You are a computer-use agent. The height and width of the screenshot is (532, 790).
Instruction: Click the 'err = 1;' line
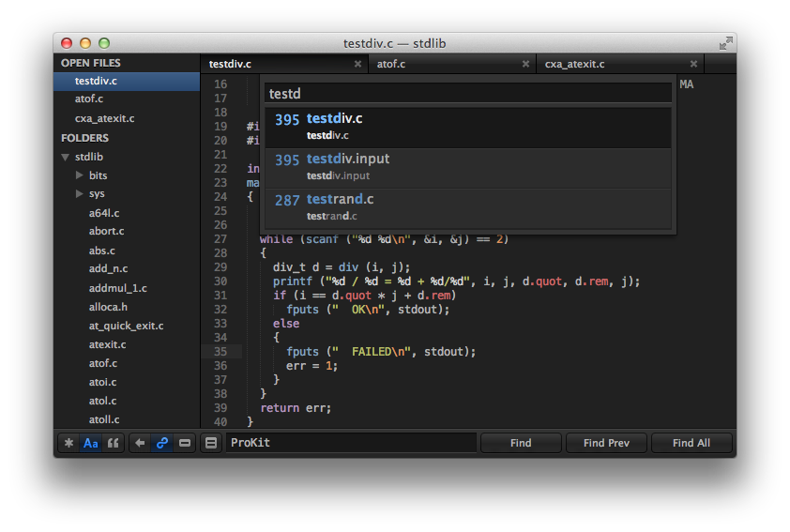pyautogui.click(x=311, y=366)
